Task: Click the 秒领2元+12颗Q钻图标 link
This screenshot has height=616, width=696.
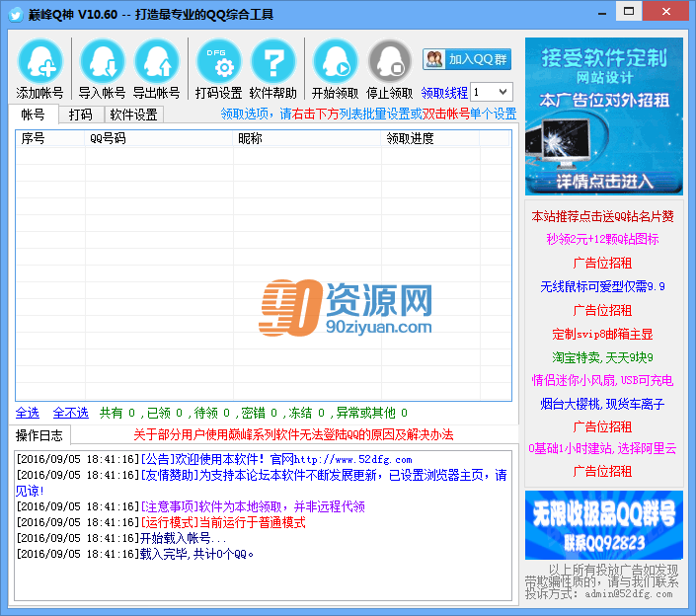Action: [x=603, y=239]
